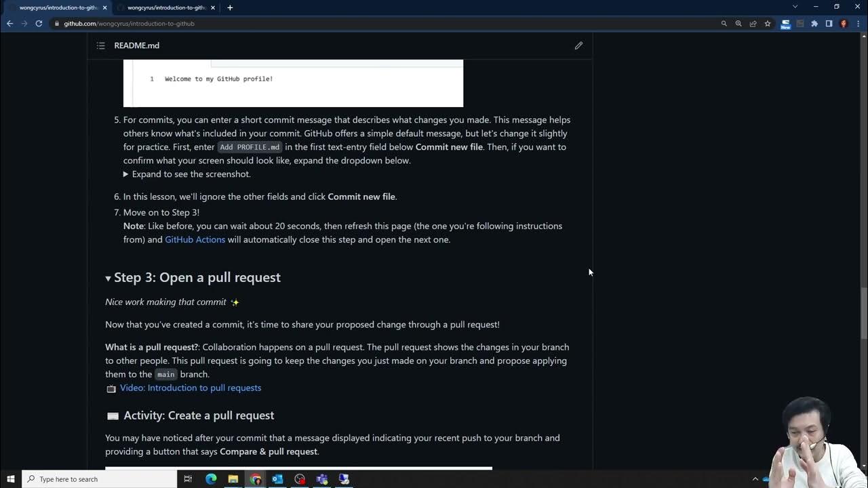Viewport: 868px width, 488px height.
Task: Switch to the second introduction-to-github tab
Action: [x=166, y=7]
